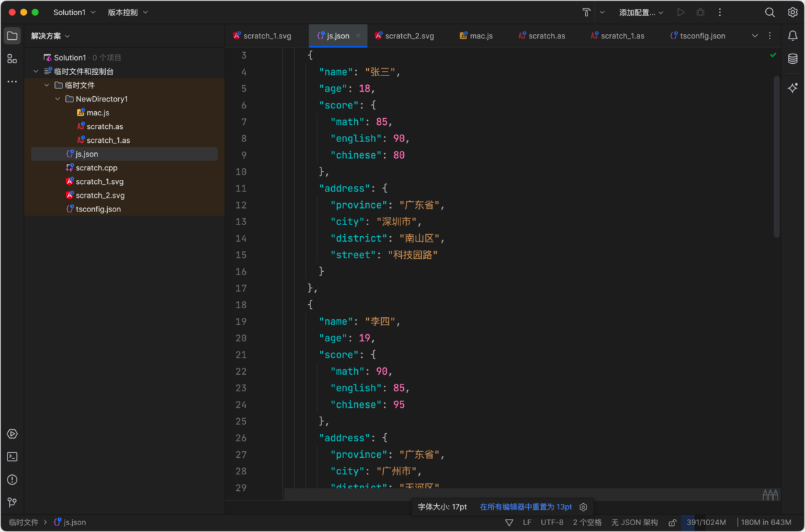This screenshot has width=805, height=532.
Task: Open editor tab options menu dots
Action: pos(769,36)
